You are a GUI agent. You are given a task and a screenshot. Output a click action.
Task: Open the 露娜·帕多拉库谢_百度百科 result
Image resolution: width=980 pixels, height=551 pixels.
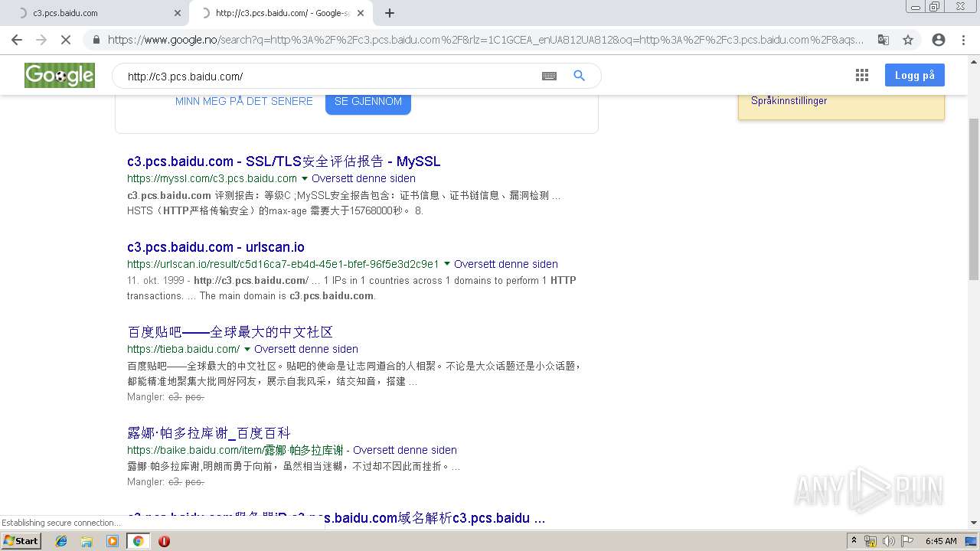point(209,433)
